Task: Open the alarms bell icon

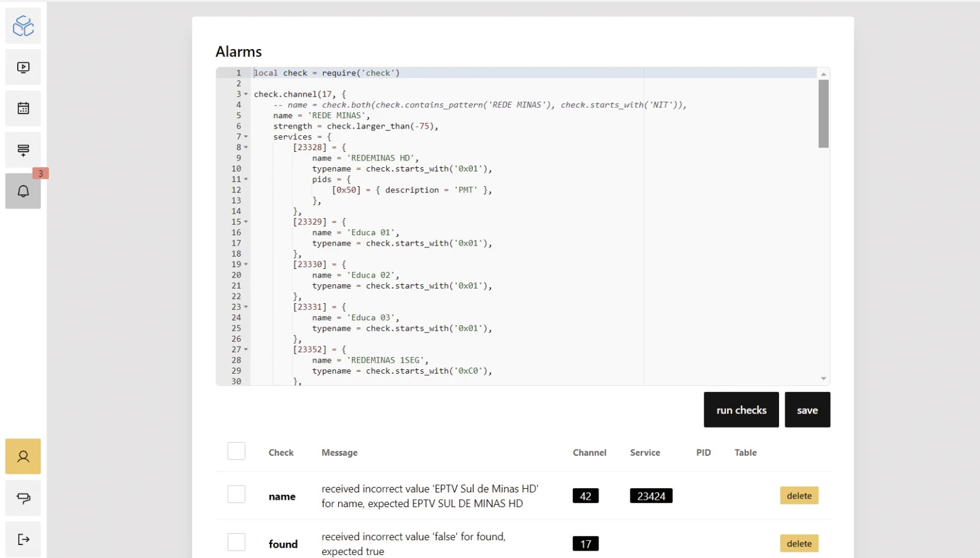Action: coord(23,191)
